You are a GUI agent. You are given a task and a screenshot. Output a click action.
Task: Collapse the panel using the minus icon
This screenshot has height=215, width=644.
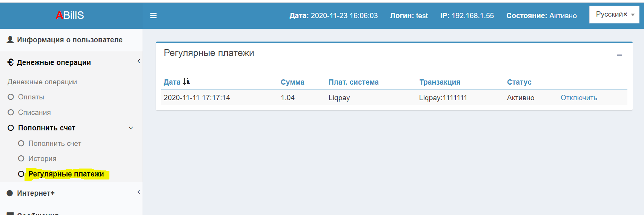(619, 55)
